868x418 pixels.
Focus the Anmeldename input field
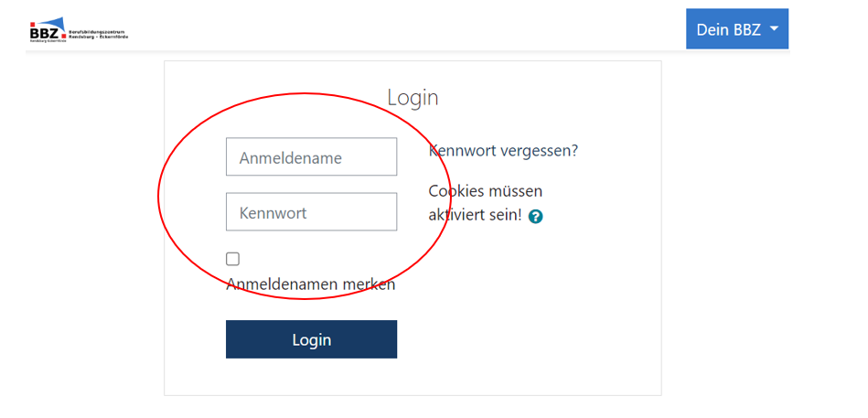click(311, 157)
